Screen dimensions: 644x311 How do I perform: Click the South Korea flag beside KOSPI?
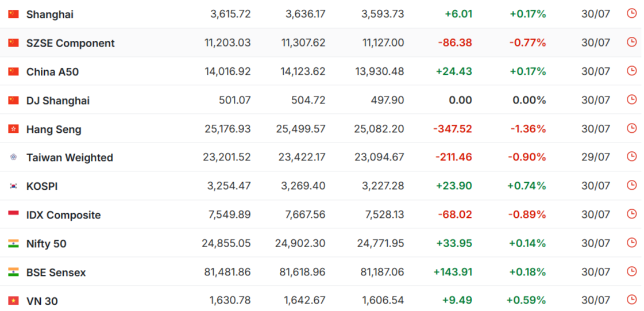[x=14, y=186]
